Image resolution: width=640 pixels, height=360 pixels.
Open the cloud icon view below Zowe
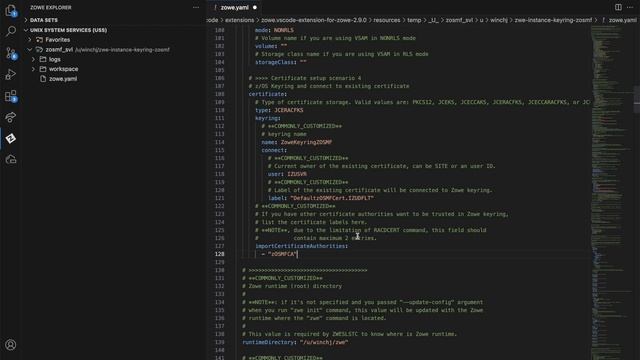(11, 160)
